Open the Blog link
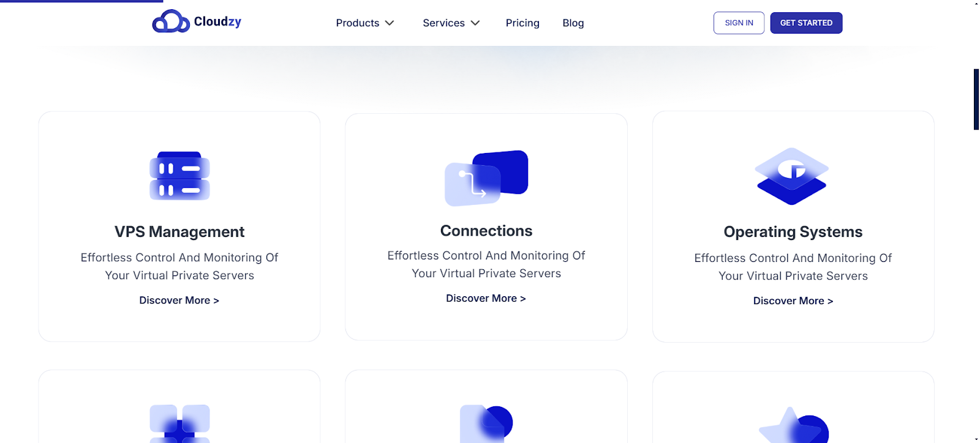The height and width of the screenshot is (443, 980). [x=573, y=23]
